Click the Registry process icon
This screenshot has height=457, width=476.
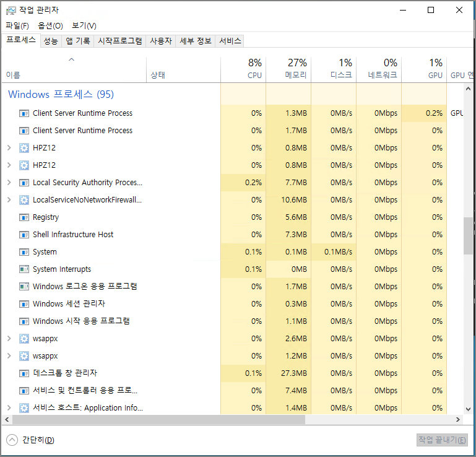[x=24, y=217]
